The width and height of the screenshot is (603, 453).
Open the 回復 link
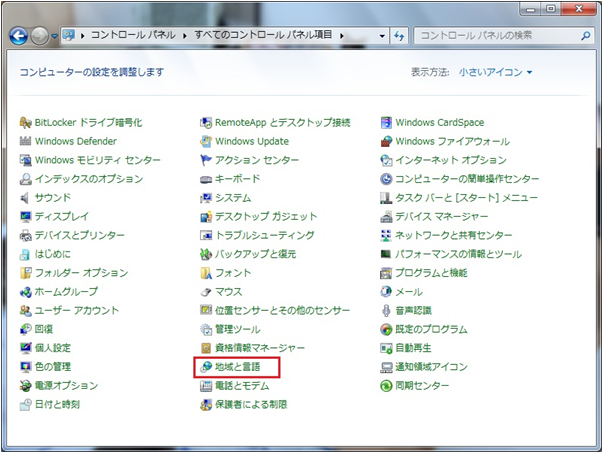tap(44, 329)
